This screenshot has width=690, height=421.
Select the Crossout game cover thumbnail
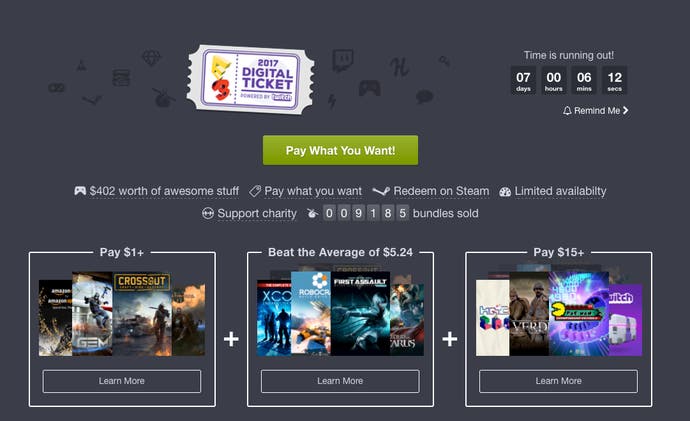point(143,314)
